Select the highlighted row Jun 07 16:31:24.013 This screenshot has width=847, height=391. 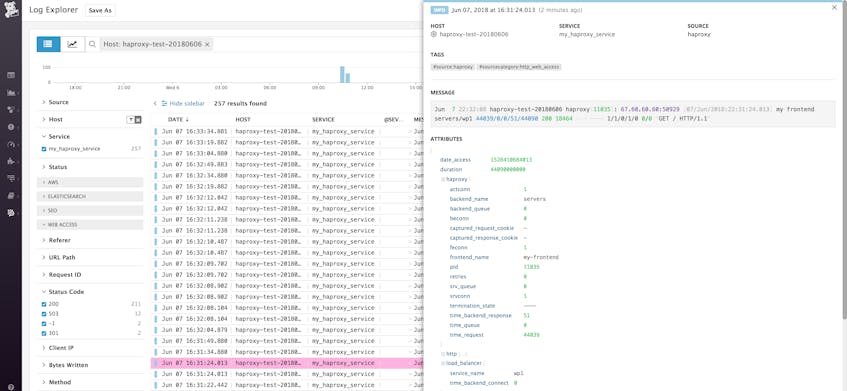(x=287, y=363)
